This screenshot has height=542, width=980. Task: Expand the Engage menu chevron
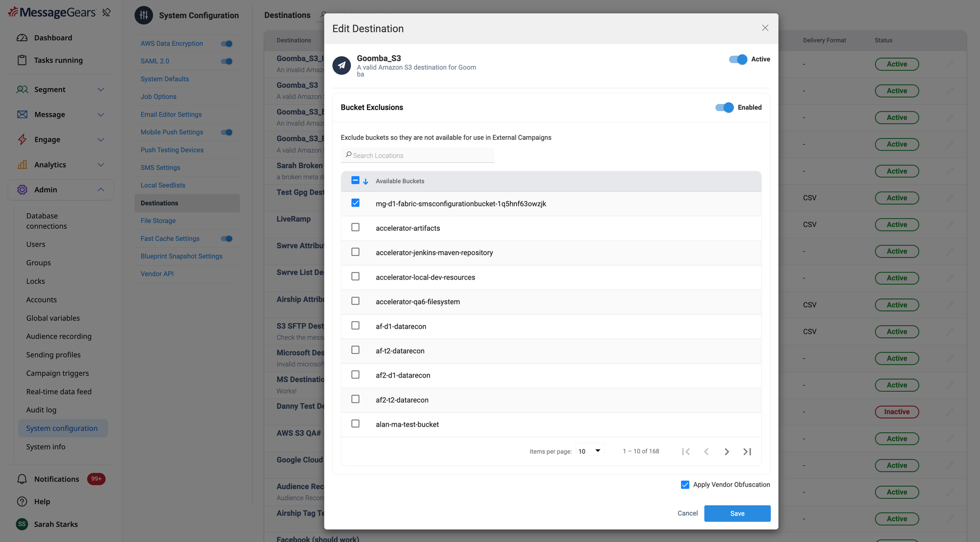coord(101,139)
